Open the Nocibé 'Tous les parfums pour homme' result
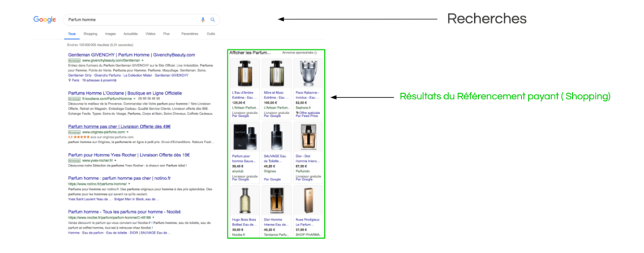The image size is (644, 253). point(125,212)
